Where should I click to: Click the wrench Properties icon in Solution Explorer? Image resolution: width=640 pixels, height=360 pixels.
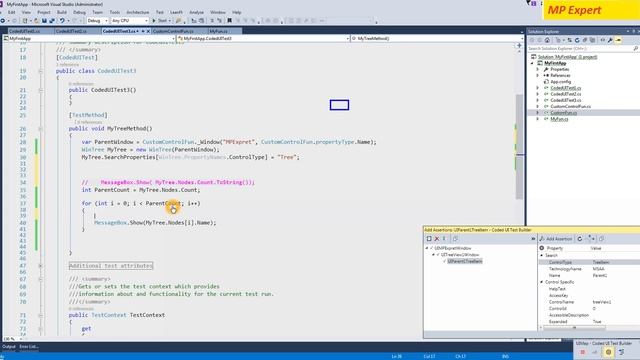coord(610,40)
